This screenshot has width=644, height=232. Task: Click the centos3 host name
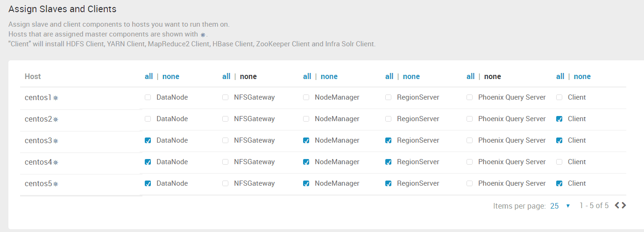[x=38, y=140]
